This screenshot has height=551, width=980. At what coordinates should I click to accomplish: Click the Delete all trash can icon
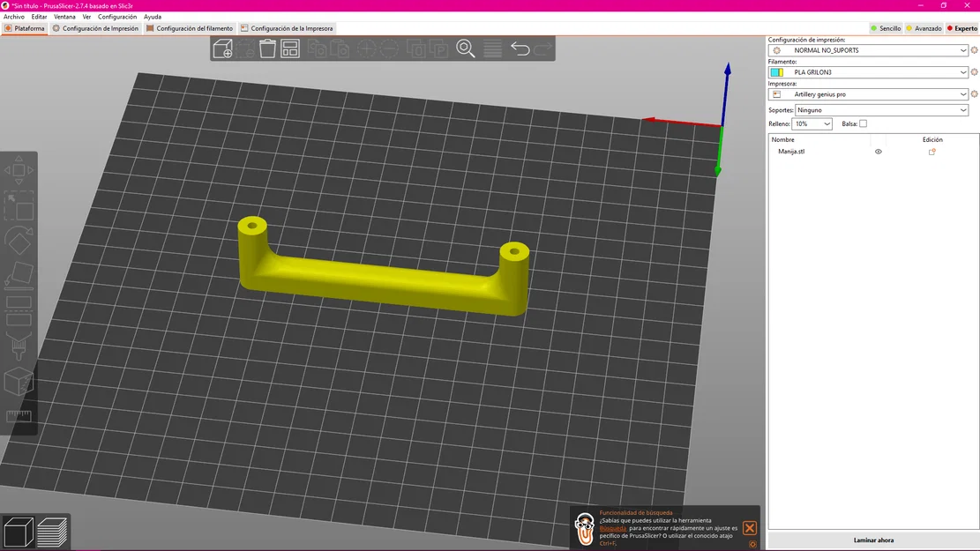267,48
